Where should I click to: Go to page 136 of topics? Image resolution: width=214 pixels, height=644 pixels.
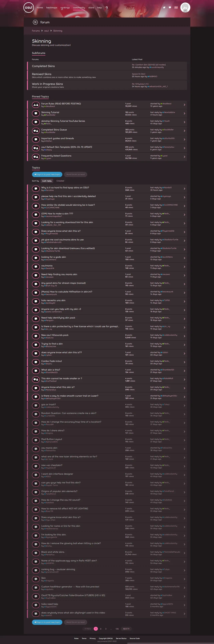click(117, 629)
